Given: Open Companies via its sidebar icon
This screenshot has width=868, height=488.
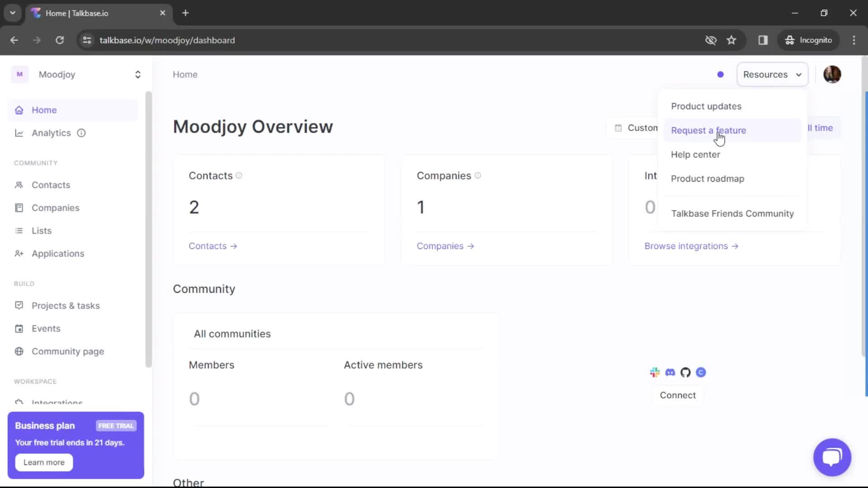Looking at the screenshot, I should [19, 208].
